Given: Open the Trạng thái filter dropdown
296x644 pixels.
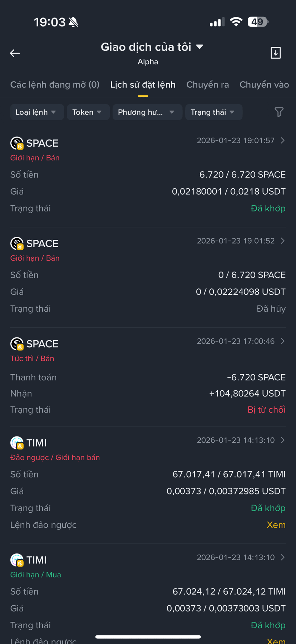Looking at the screenshot, I should click(x=214, y=112).
